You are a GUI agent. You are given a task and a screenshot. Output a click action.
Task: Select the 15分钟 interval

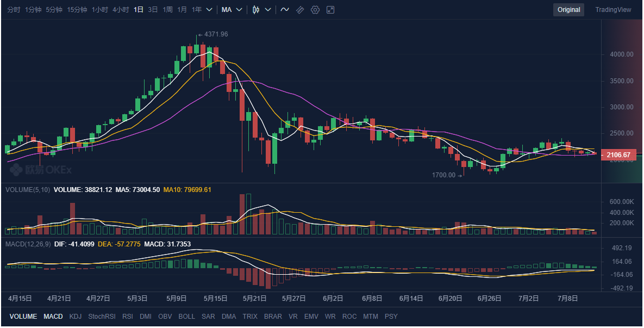pyautogui.click(x=77, y=10)
